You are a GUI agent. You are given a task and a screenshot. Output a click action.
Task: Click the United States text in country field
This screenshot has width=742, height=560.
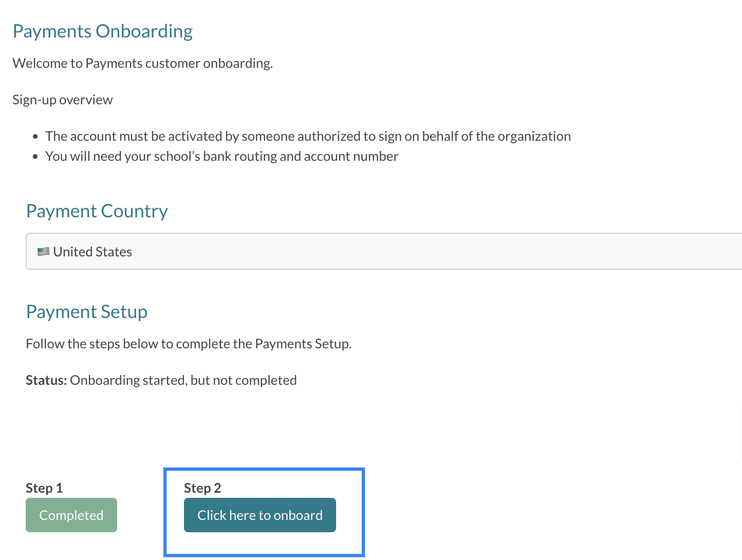[x=92, y=252]
